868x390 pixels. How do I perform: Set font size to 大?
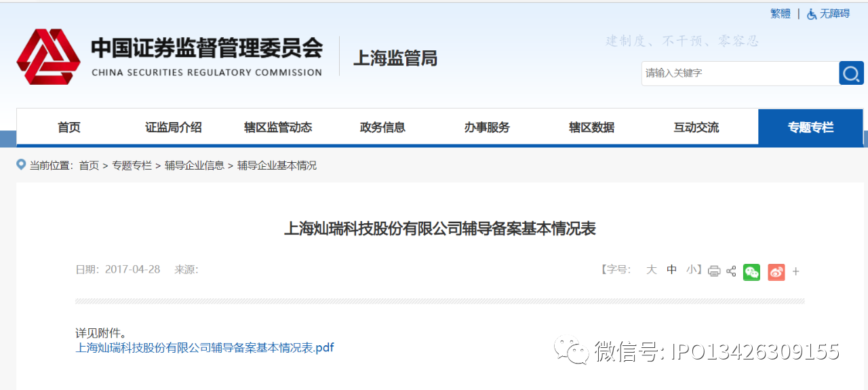tap(652, 269)
